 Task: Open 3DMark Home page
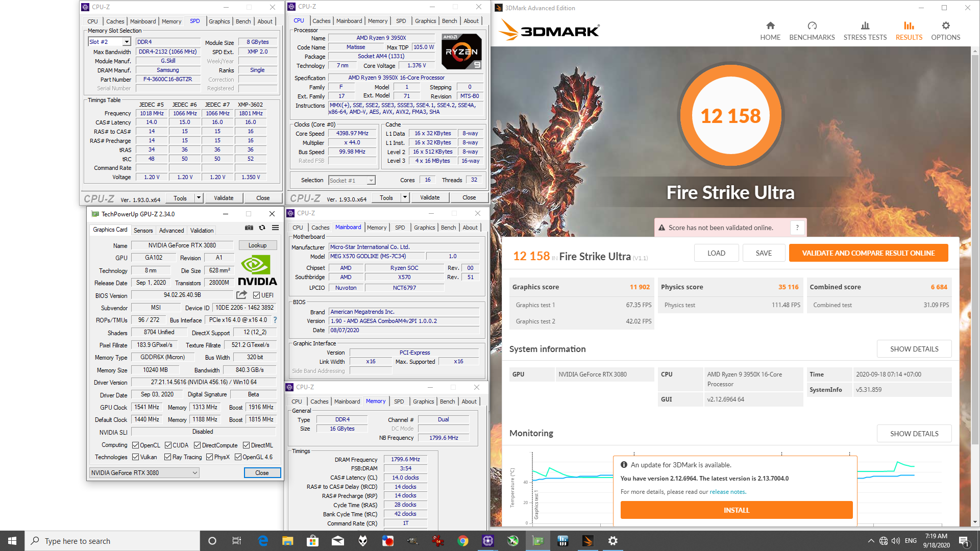click(x=770, y=31)
